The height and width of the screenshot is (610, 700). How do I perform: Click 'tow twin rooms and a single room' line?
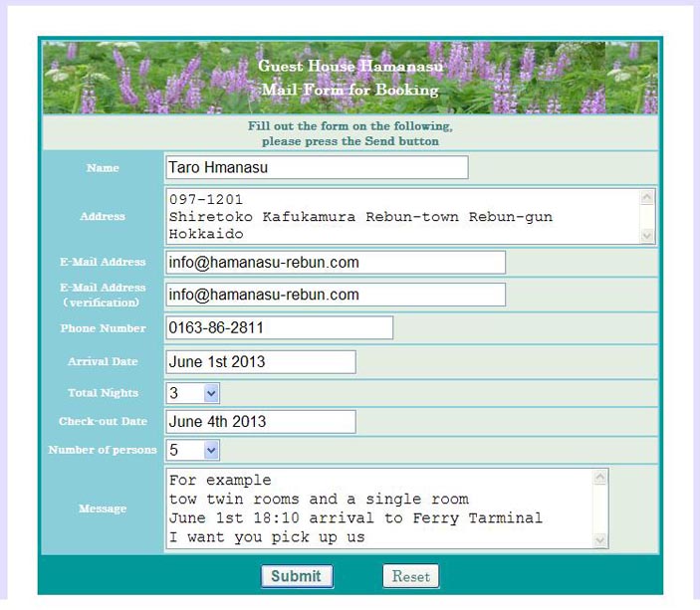tap(319, 499)
